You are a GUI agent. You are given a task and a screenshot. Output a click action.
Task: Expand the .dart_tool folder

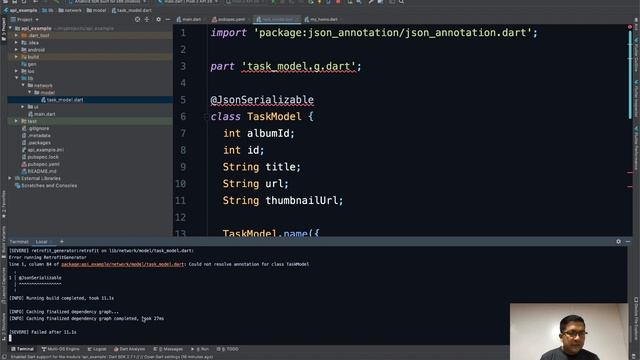[16, 36]
